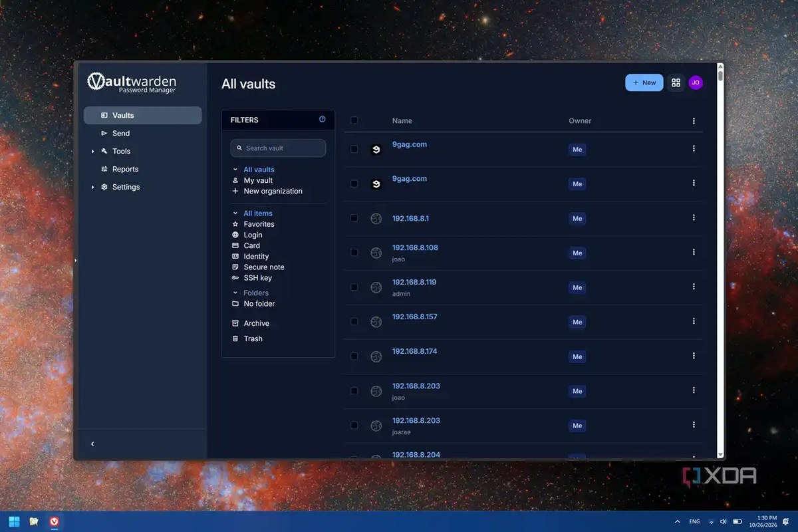Open options menu for 192.168.8.119
798x532 pixels.
[694, 287]
